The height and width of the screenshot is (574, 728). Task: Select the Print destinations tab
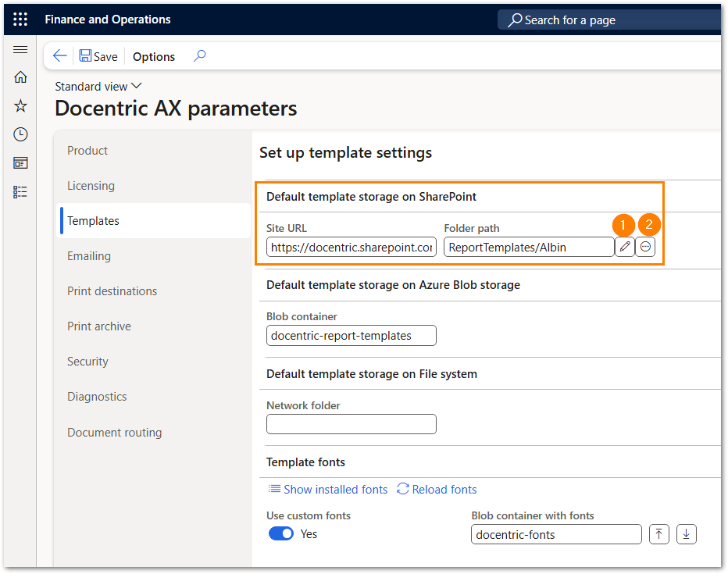pyautogui.click(x=112, y=291)
